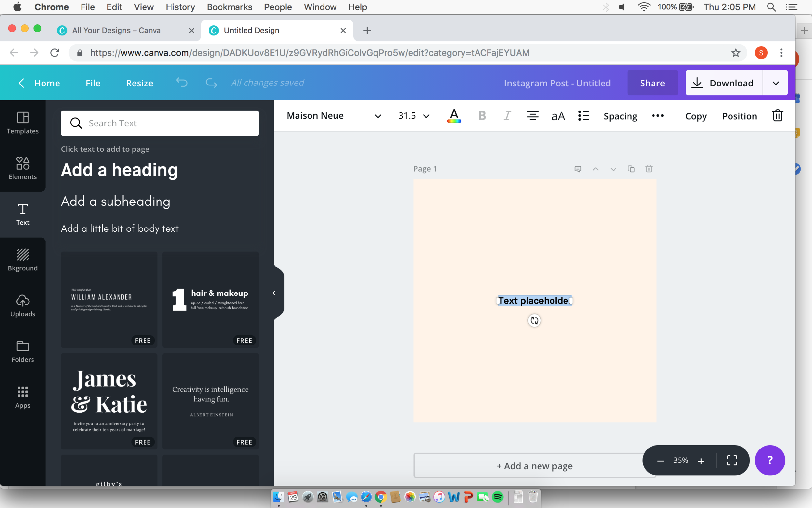Toggle uppercase aA formatting

click(558, 116)
